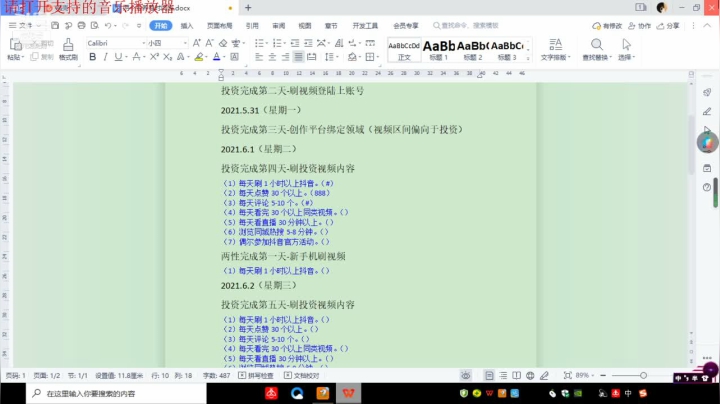Image resolution: width=720 pixels, height=404 pixels.
Task: Adjust the zoom slider handle
Action: (643, 376)
